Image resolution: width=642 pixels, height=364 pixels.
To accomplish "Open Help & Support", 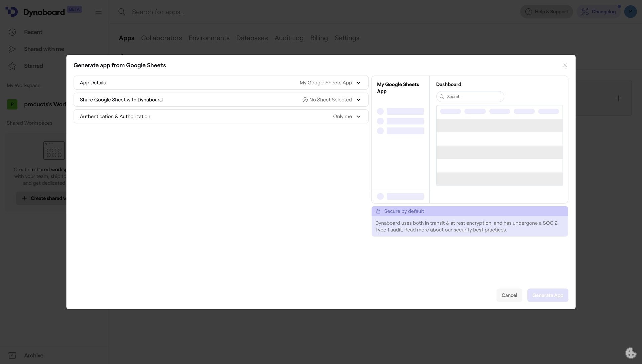I will coord(546,11).
